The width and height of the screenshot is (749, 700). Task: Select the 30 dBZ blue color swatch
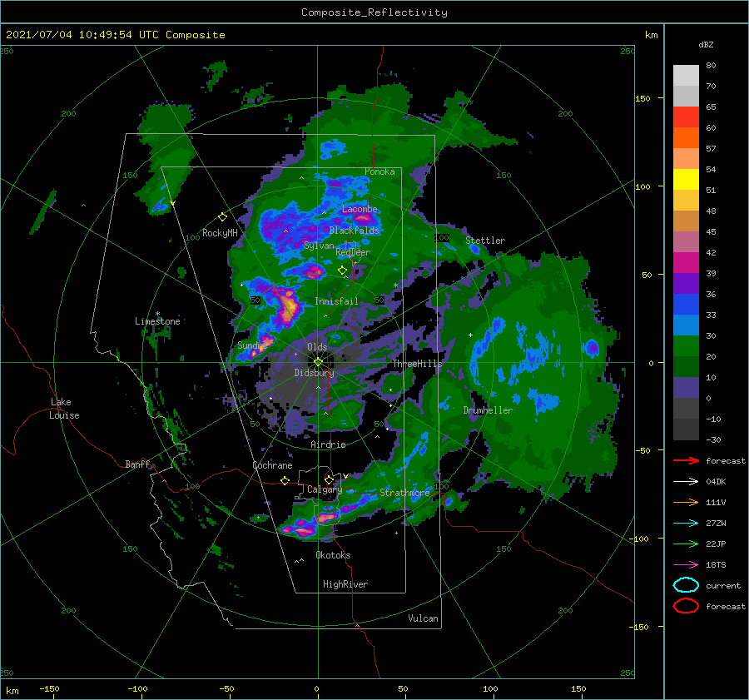tap(686, 325)
